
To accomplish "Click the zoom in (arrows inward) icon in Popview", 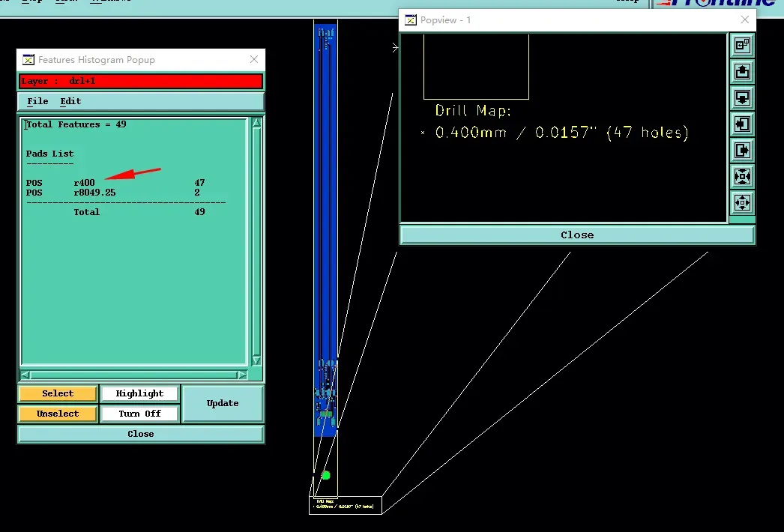I will pos(742,176).
